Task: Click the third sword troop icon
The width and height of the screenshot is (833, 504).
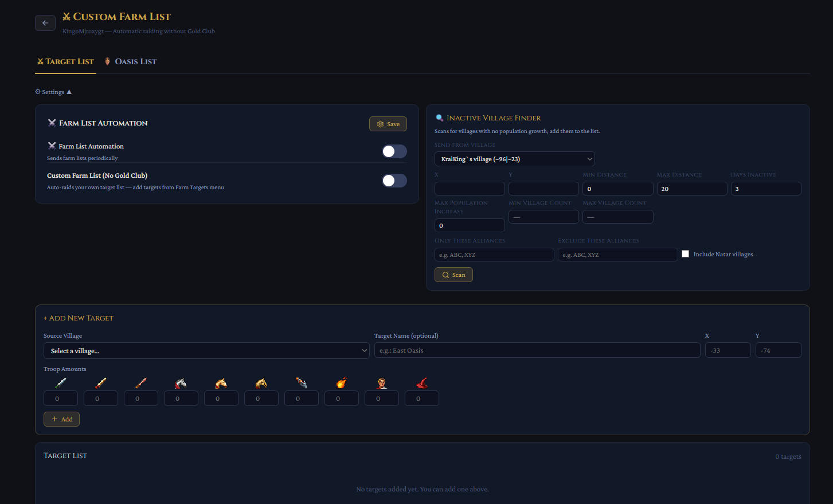Action: tap(141, 382)
